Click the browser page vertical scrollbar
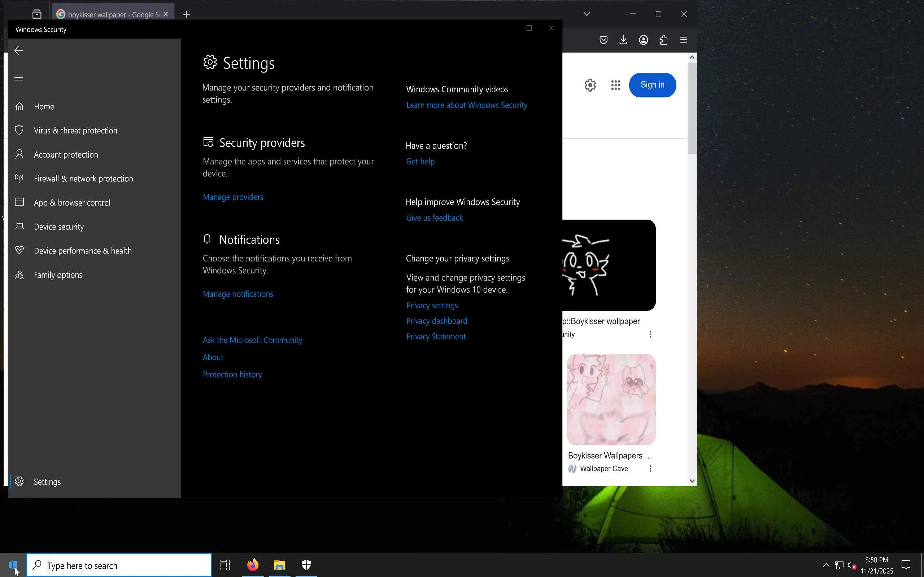Image resolution: width=924 pixels, height=577 pixels. pyautogui.click(x=692, y=109)
